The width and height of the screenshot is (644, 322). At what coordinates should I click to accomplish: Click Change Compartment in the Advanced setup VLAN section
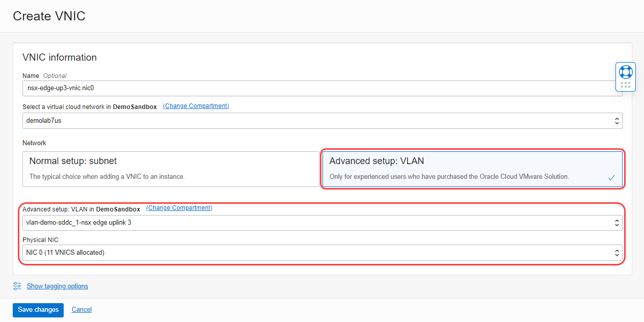[x=179, y=207]
